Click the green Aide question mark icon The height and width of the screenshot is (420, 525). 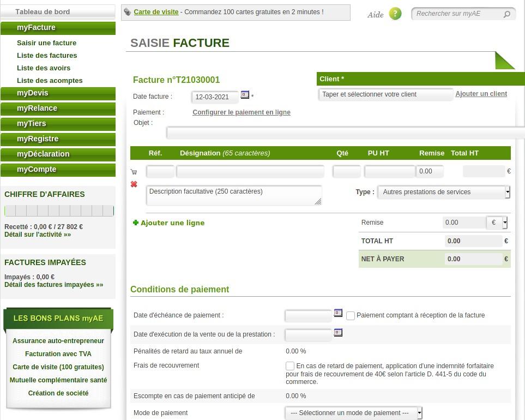click(x=395, y=14)
